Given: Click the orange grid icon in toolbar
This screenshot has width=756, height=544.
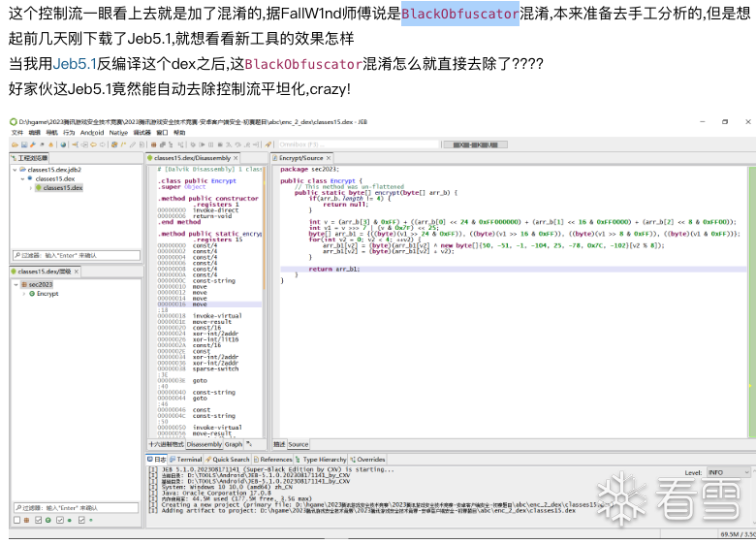Looking at the screenshot, I should (x=153, y=144).
